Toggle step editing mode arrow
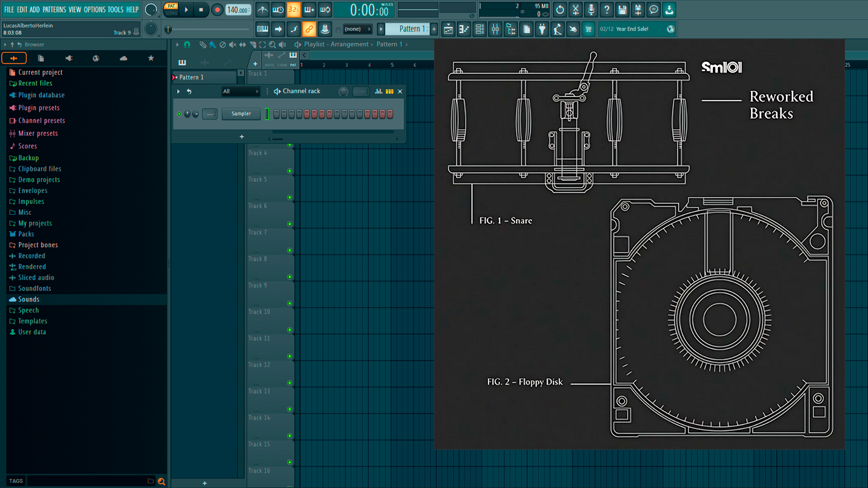868x488 pixels. pos(278,29)
